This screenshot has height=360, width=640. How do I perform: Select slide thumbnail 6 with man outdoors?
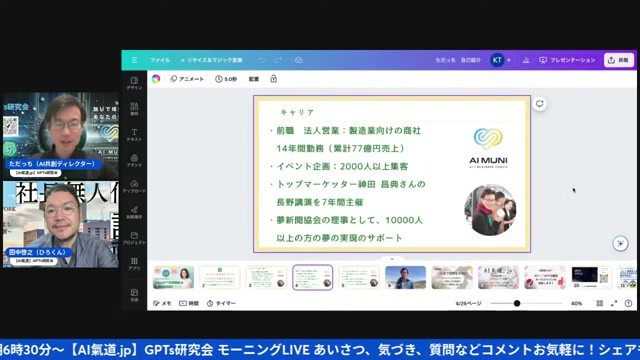tap(405, 278)
